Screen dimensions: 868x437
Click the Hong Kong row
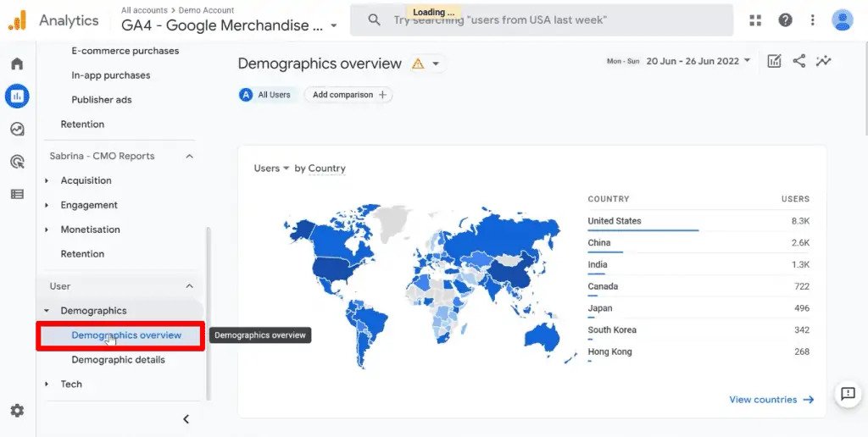698,351
